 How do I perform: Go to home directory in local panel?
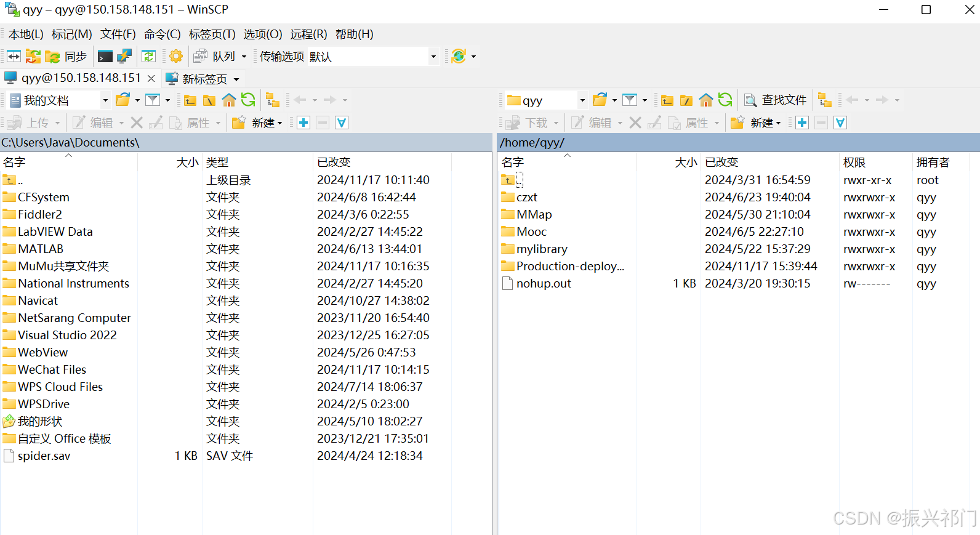click(229, 100)
